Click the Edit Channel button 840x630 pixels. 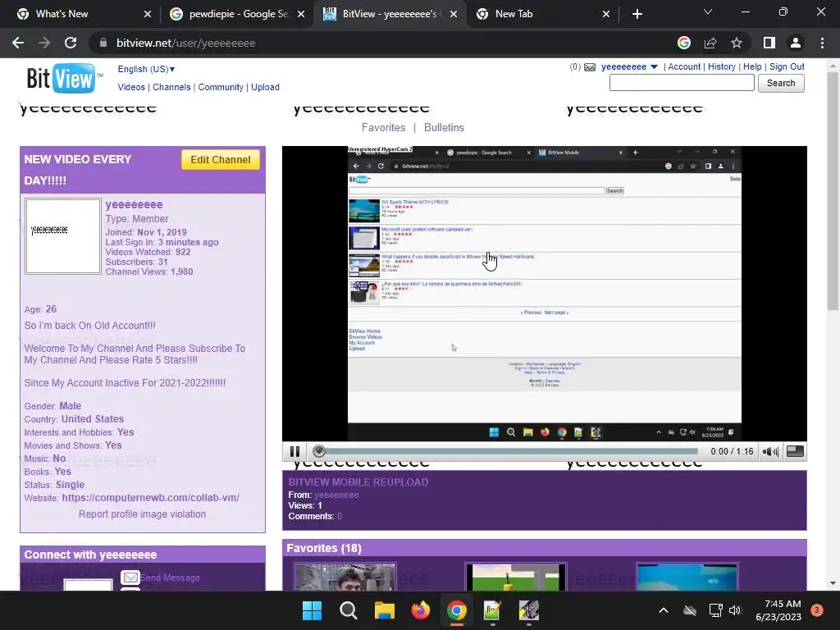coord(220,160)
